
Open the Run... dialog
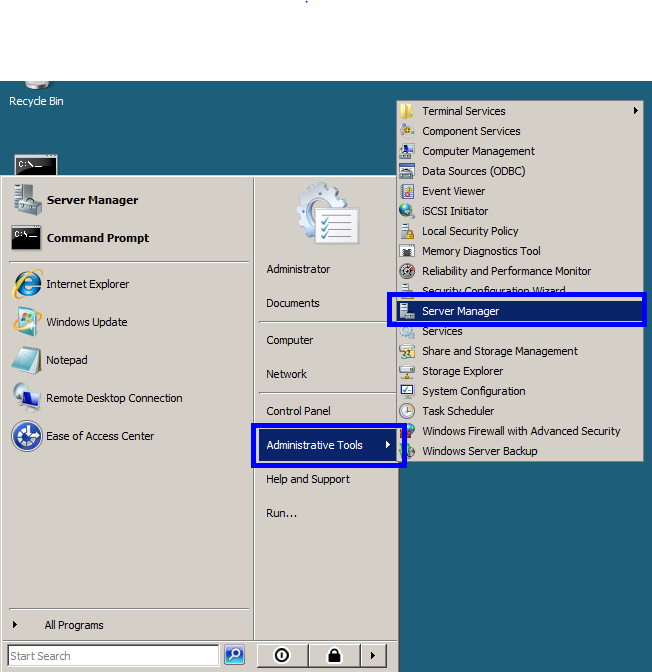coord(281,513)
